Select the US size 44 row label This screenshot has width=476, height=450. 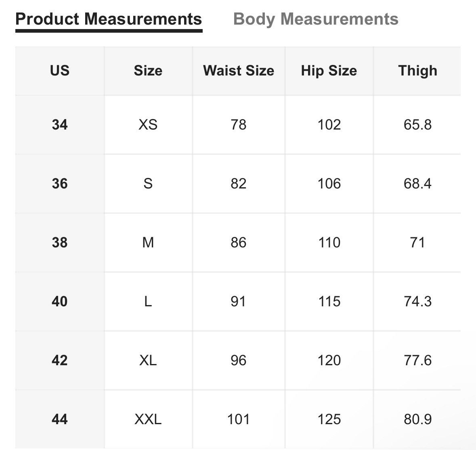(x=60, y=419)
